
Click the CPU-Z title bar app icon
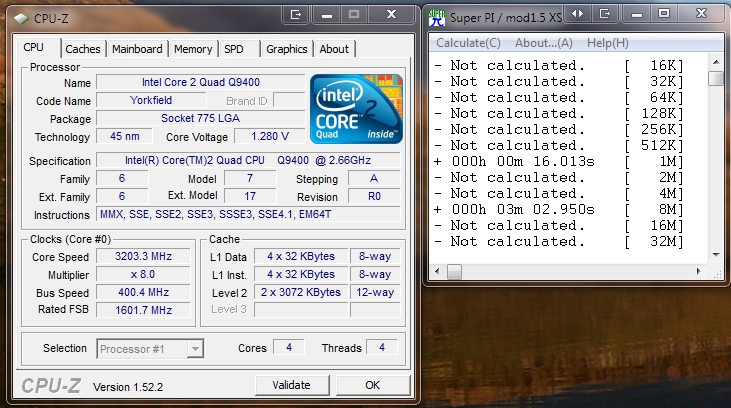pos(21,19)
